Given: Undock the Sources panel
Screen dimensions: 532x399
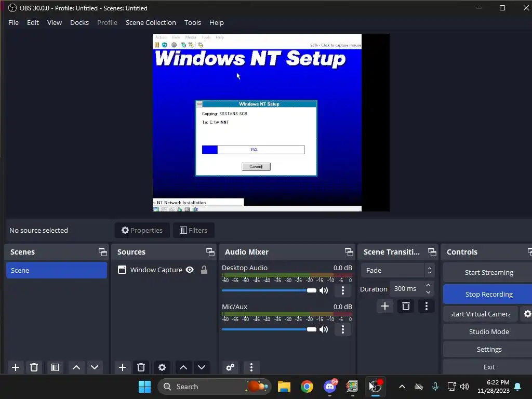Looking at the screenshot, I should point(210,252).
